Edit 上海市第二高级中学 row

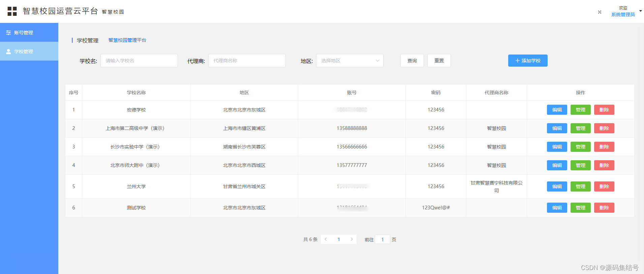(x=557, y=128)
